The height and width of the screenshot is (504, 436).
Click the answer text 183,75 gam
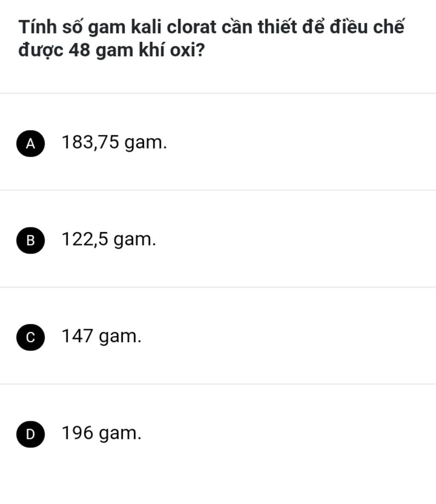[114, 142]
